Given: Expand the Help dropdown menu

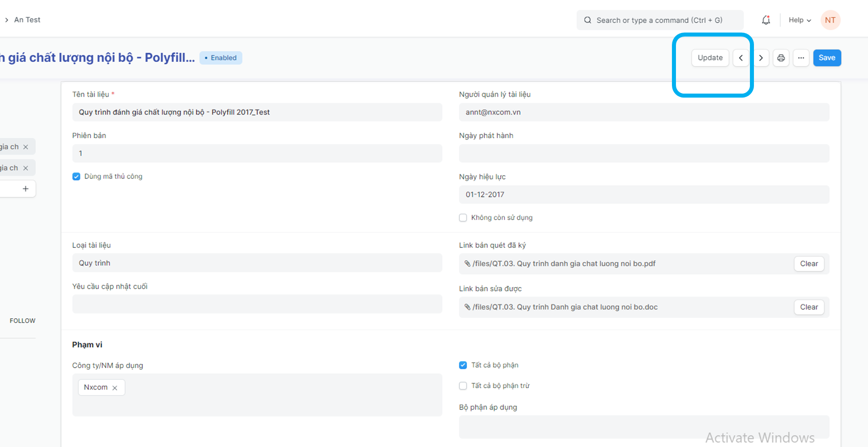Looking at the screenshot, I should click(x=799, y=20).
